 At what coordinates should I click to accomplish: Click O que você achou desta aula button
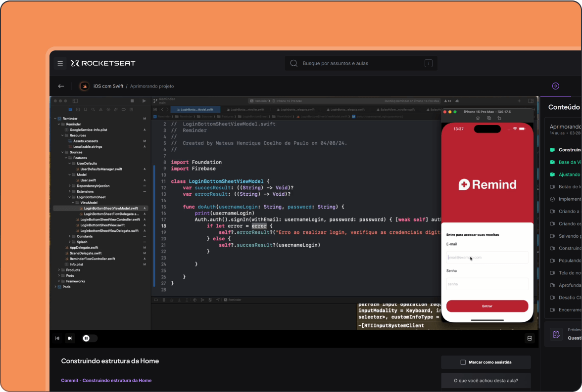coord(485,381)
